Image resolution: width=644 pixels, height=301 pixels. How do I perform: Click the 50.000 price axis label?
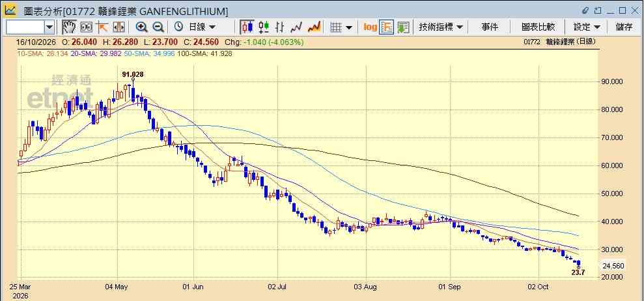click(613, 193)
